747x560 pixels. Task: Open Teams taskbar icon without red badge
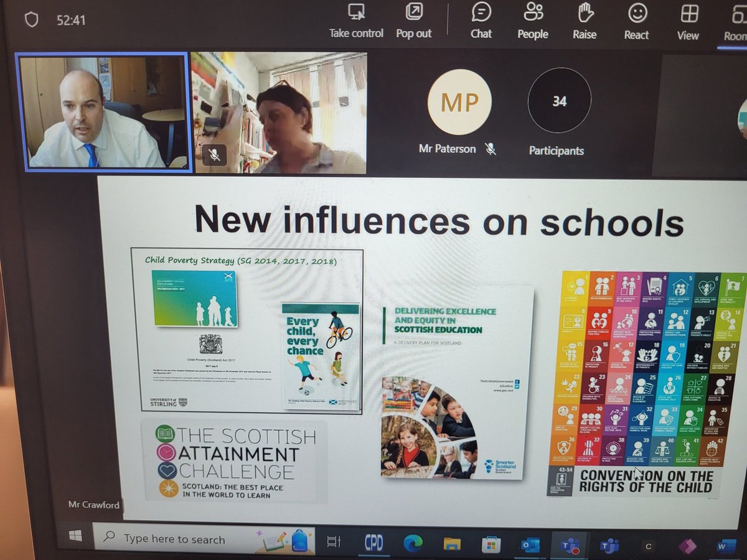click(x=608, y=546)
